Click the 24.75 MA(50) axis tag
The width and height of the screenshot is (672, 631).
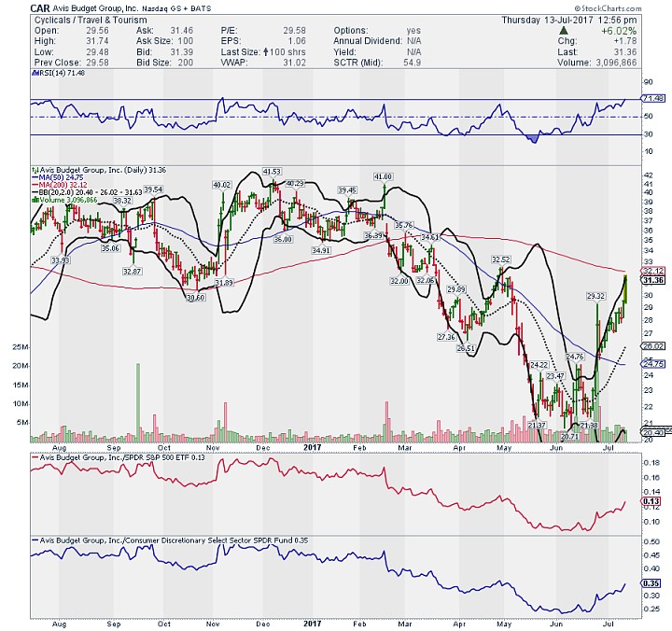click(x=654, y=363)
